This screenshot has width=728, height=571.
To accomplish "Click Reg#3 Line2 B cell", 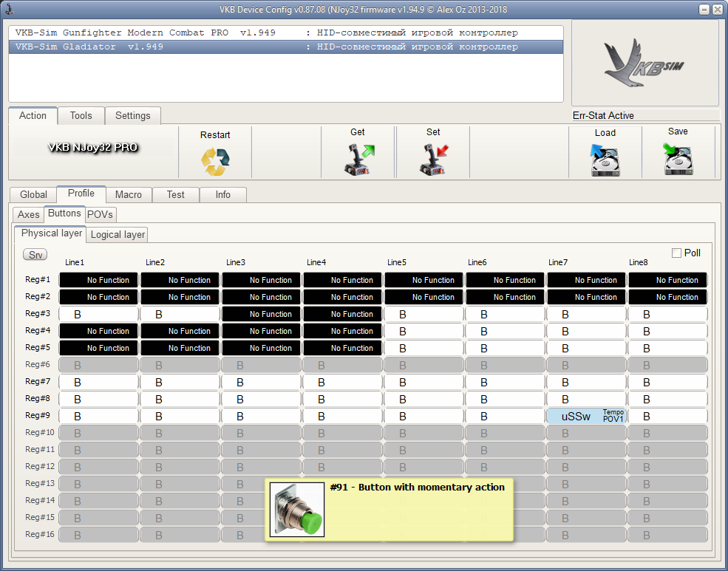I will click(x=180, y=314).
